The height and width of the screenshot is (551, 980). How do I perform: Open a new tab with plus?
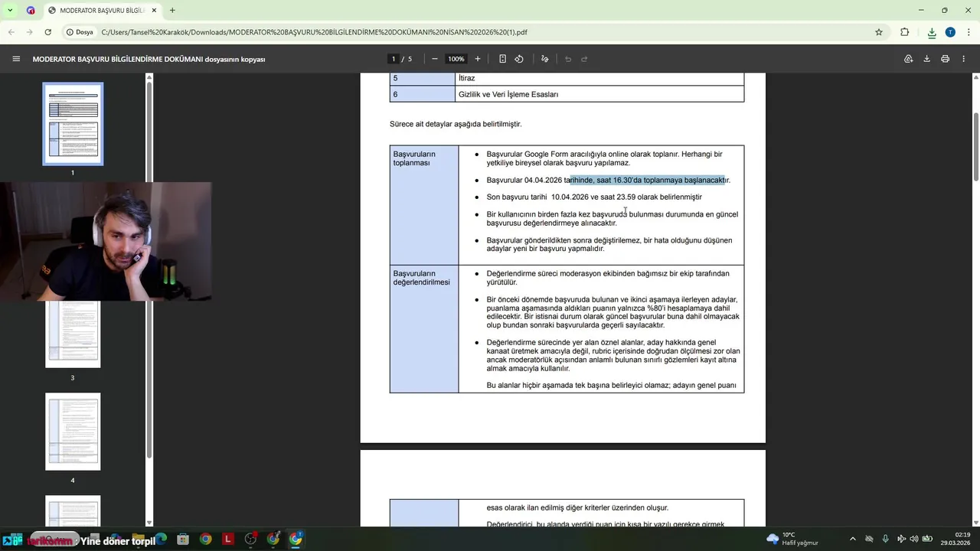(172, 10)
